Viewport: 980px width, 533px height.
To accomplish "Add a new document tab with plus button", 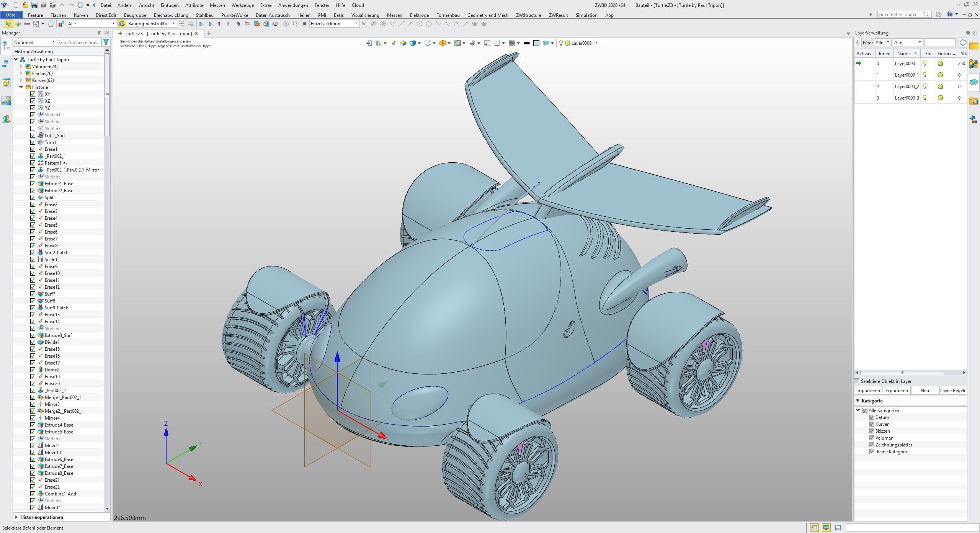I will coord(209,33).
